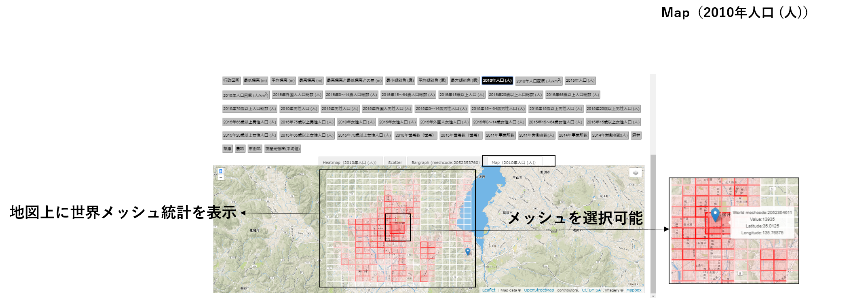The image size is (868, 298).
Task: Switch to the Heatmap tab
Action: 349,163
